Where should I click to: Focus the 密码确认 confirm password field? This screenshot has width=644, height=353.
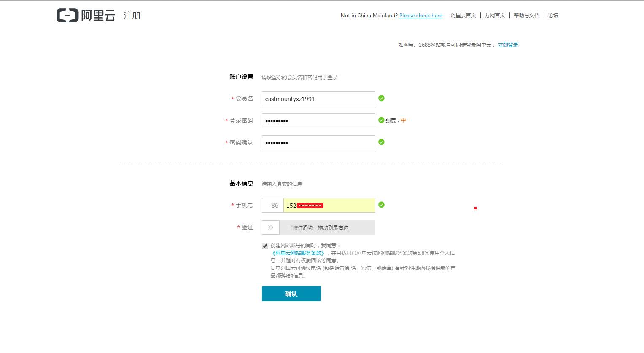click(318, 143)
